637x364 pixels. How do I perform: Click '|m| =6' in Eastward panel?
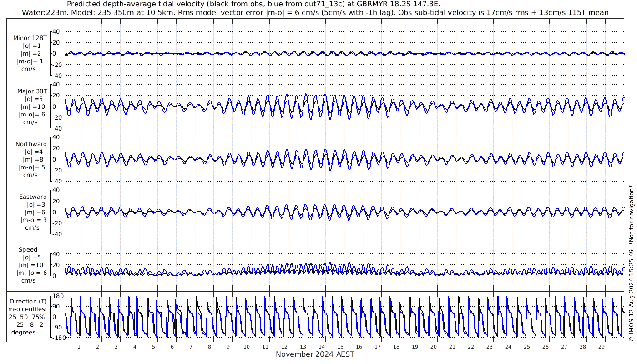35,212
